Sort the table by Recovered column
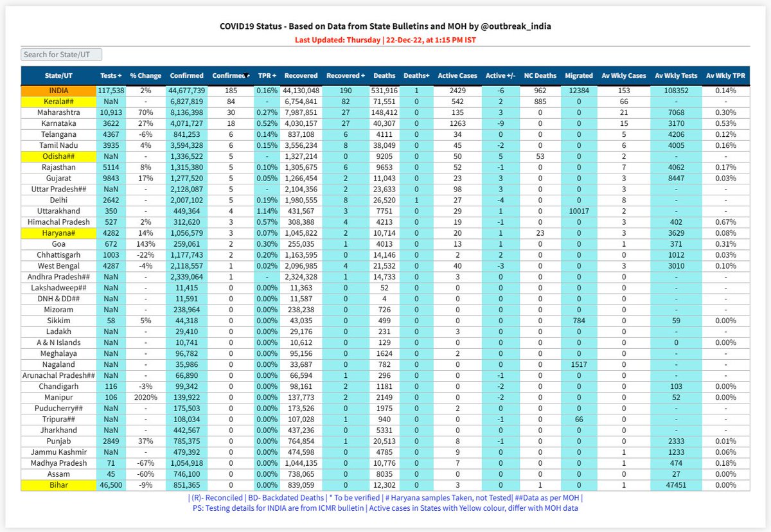The height and width of the screenshot is (532, 771). (301, 76)
